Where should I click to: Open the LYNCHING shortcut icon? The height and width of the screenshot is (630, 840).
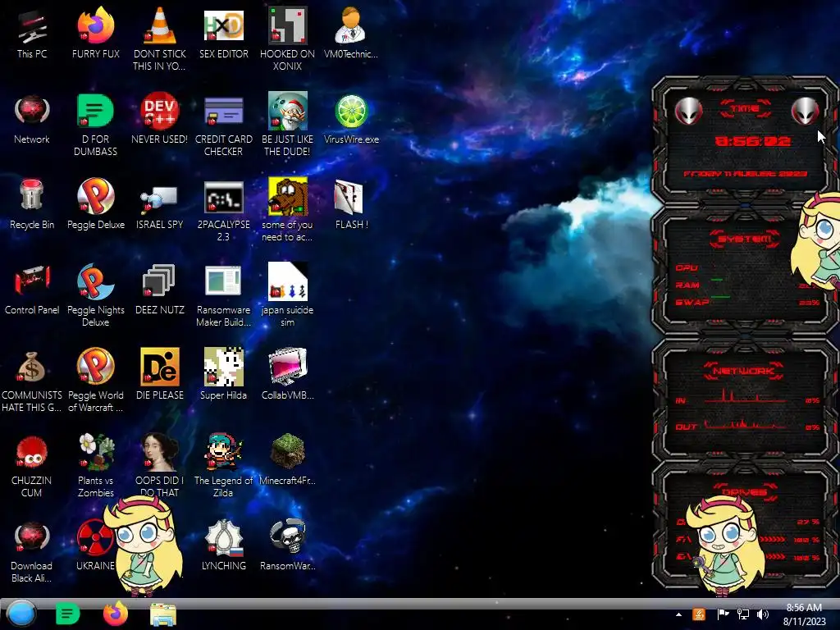tap(223, 545)
